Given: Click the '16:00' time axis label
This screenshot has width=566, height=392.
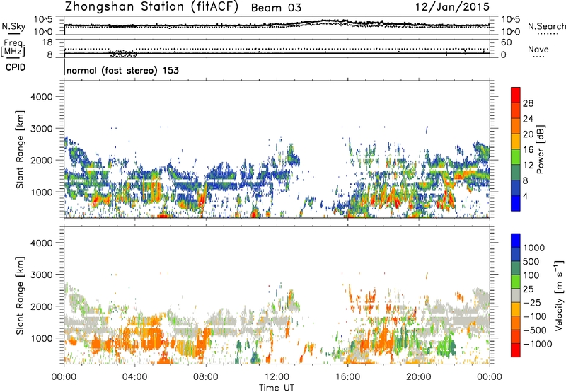Looking at the screenshot, I should click(x=347, y=377).
